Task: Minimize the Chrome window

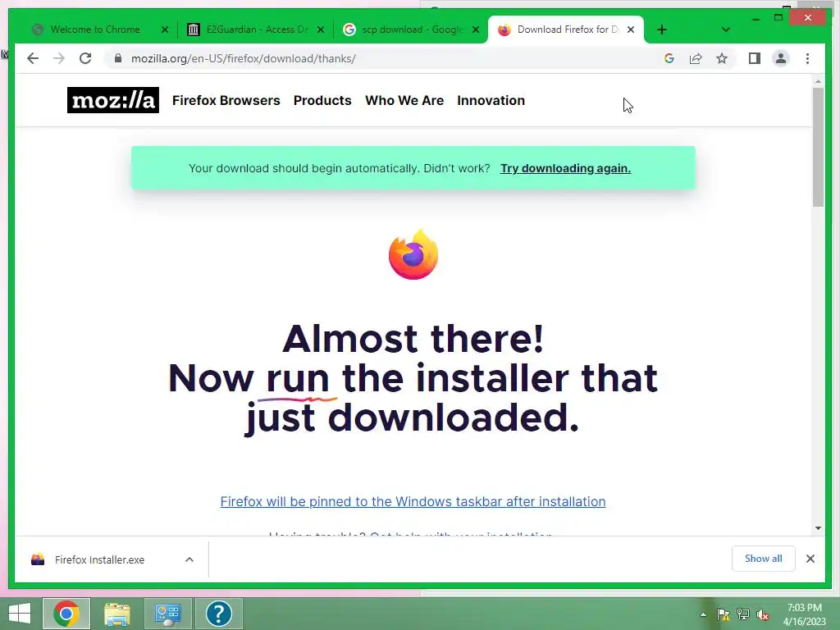Action: [756, 18]
